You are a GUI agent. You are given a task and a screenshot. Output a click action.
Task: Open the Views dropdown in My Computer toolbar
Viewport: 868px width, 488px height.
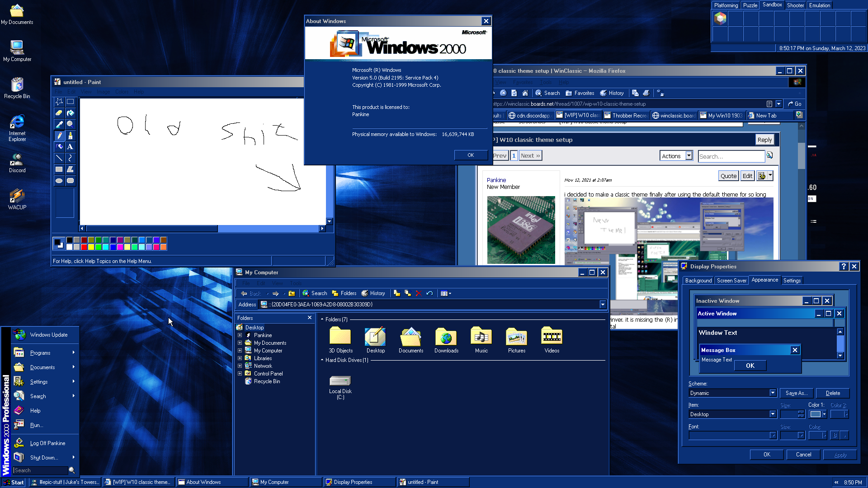click(x=446, y=293)
